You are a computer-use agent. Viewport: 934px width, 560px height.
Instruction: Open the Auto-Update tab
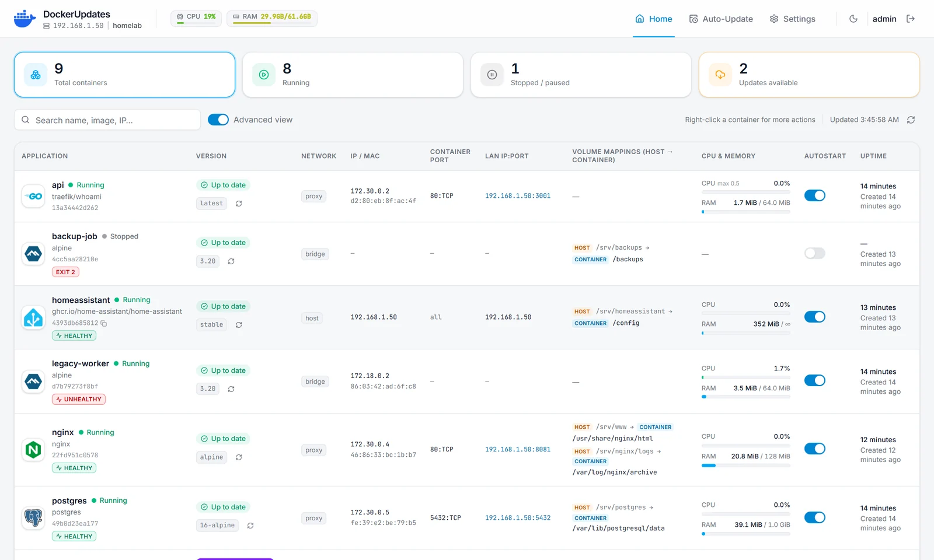[721, 19]
